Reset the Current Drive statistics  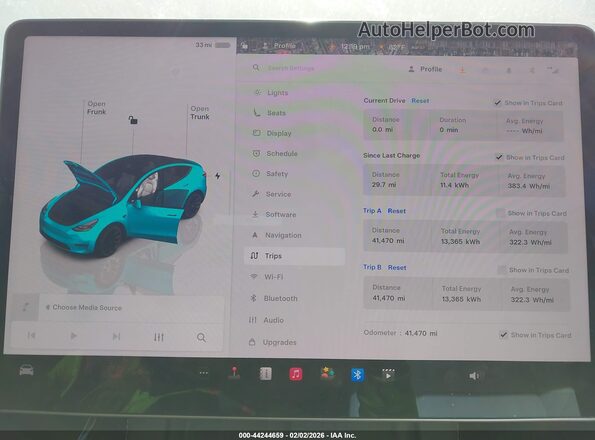420,101
